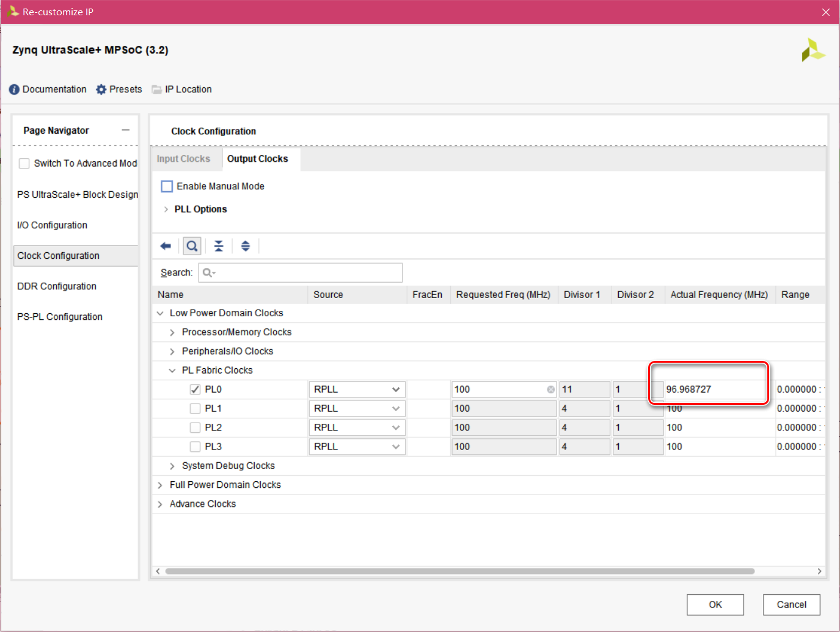Click the FracEn column header
Image resolution: width=840 pixels, height=632 pixels.
428,295
